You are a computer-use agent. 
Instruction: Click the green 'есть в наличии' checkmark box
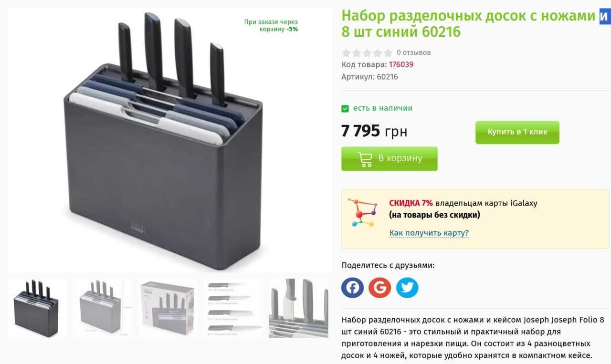tap(345, 109)
